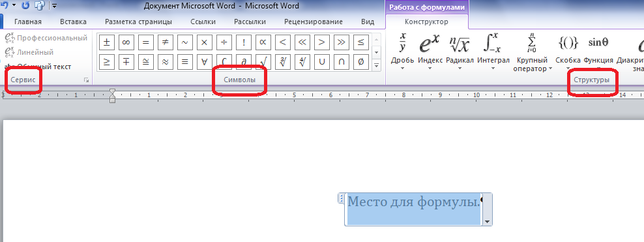Insert the proportional-to symbol
The width and height of the screenshot is (644, 242).
point(263,42)
